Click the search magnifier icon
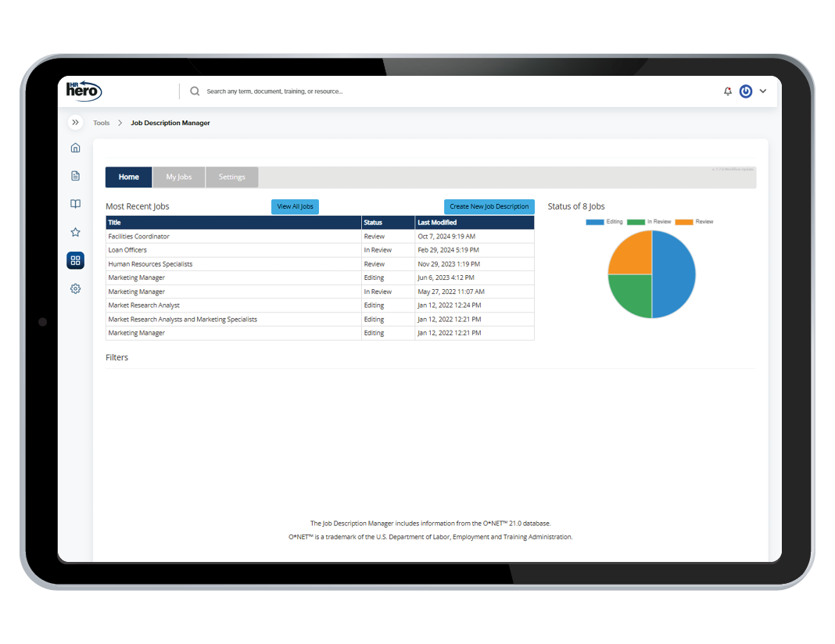Image resolution: width=835 pixels, height=644 pixels. 195,91
